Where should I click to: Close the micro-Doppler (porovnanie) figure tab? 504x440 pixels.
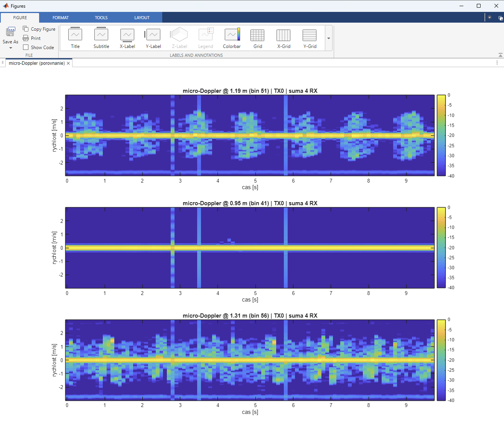coord(68,63)
